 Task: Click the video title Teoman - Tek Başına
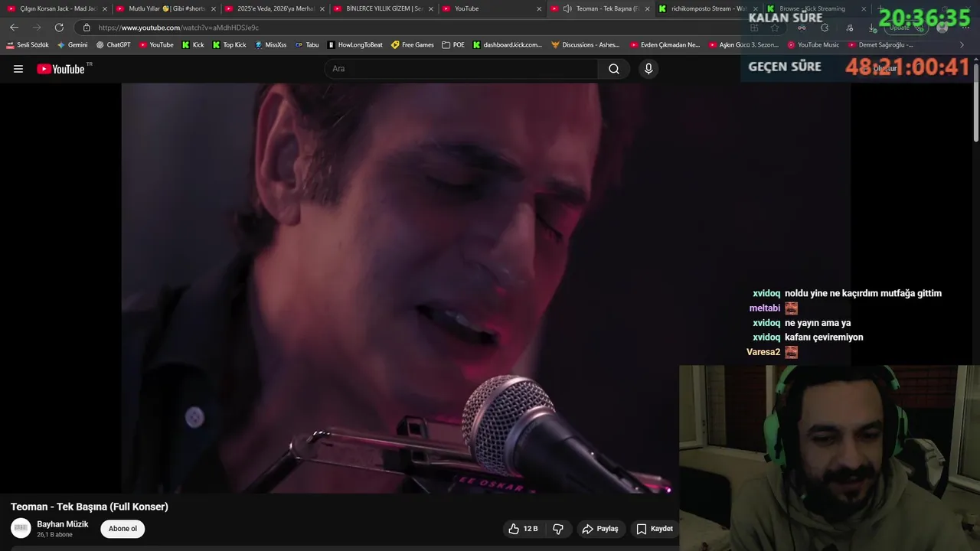coord(90,507)
